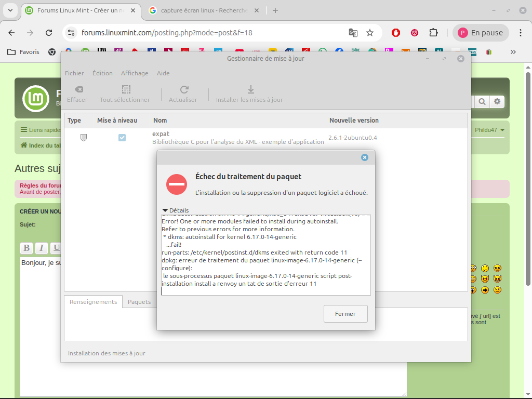Click version 2.6.1-2ubuntu0.4 cell
532x399 pixels.
point(353,138)
